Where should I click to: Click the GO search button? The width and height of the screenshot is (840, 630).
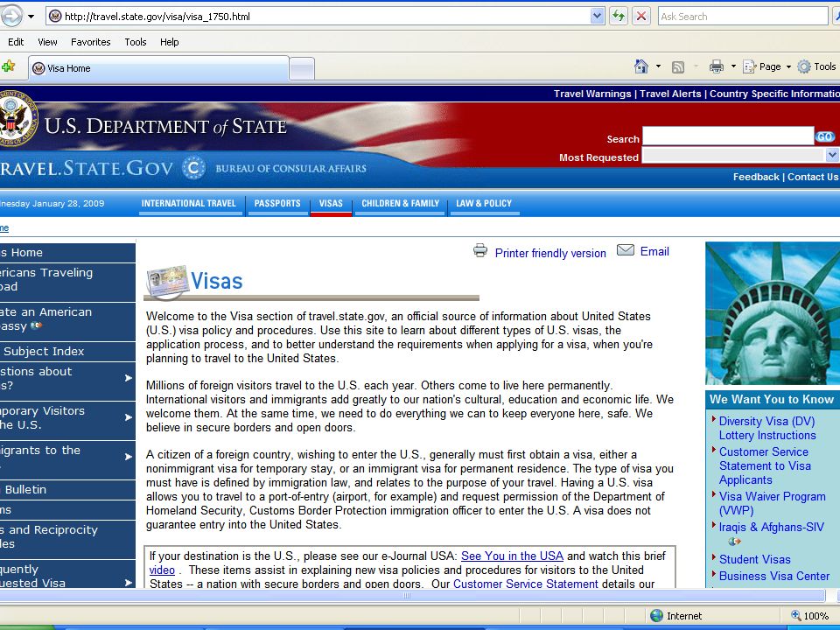click(824, 136)
